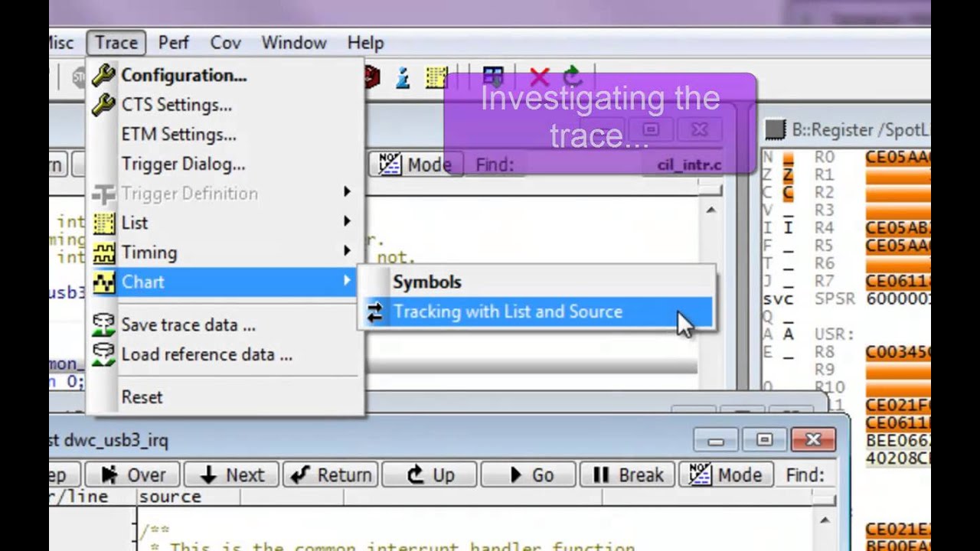Click the Timing waveform icon
Viewport: 980px width, 551px height.
(x=103, y=252)
